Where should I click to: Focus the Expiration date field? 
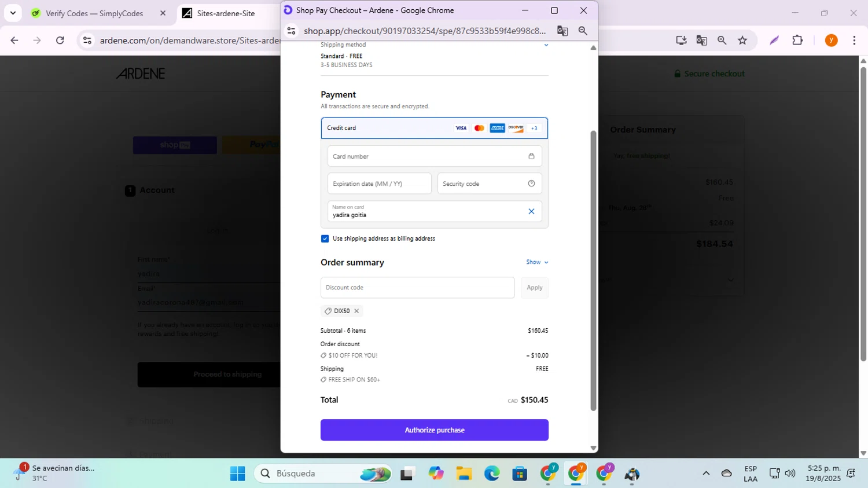pos(379,184)
